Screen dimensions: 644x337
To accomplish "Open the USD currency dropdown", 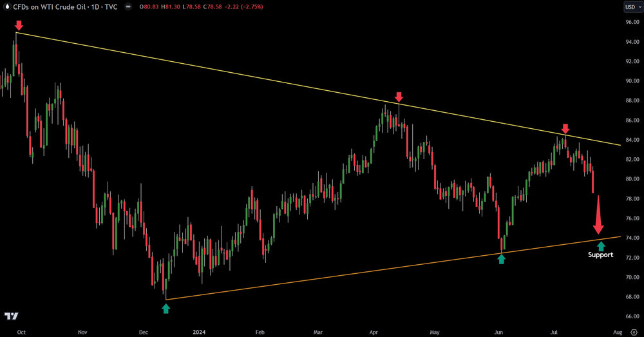I will (632, 7).
